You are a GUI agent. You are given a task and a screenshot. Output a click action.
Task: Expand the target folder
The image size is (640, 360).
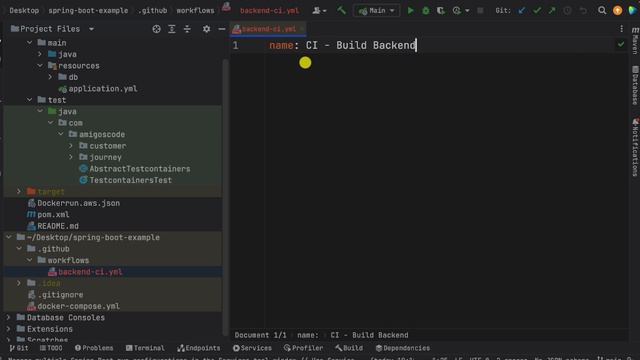[x=19, y=191]
